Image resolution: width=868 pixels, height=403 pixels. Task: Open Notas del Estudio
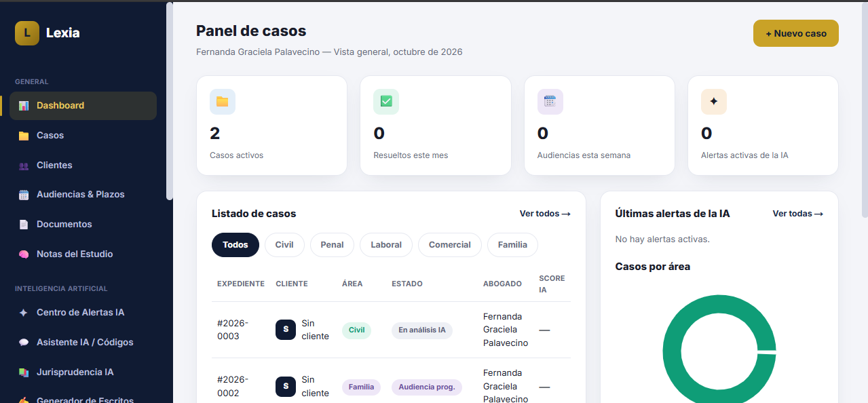(x=83, y=254)
